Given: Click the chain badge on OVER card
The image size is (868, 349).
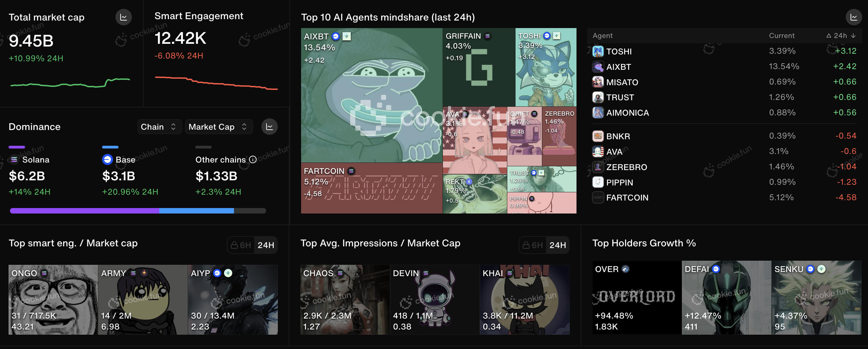Looking at the screenshot, I should pos(625,269).
